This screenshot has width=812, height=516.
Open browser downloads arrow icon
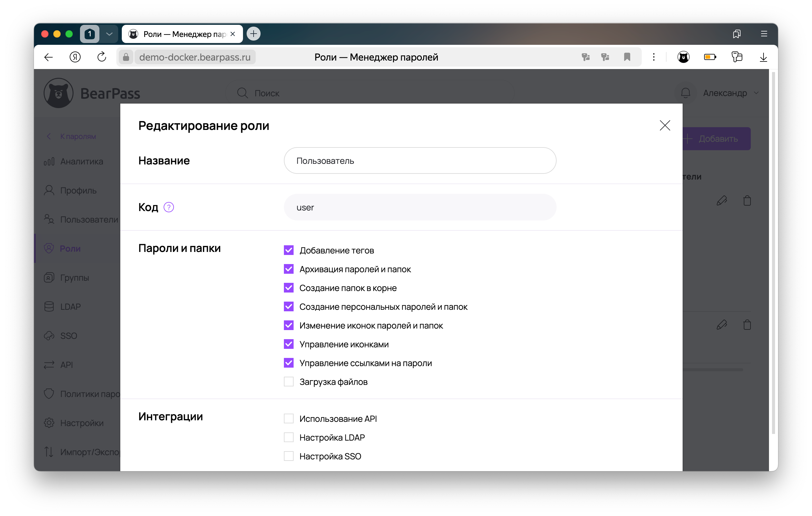(x=763, y=57)
